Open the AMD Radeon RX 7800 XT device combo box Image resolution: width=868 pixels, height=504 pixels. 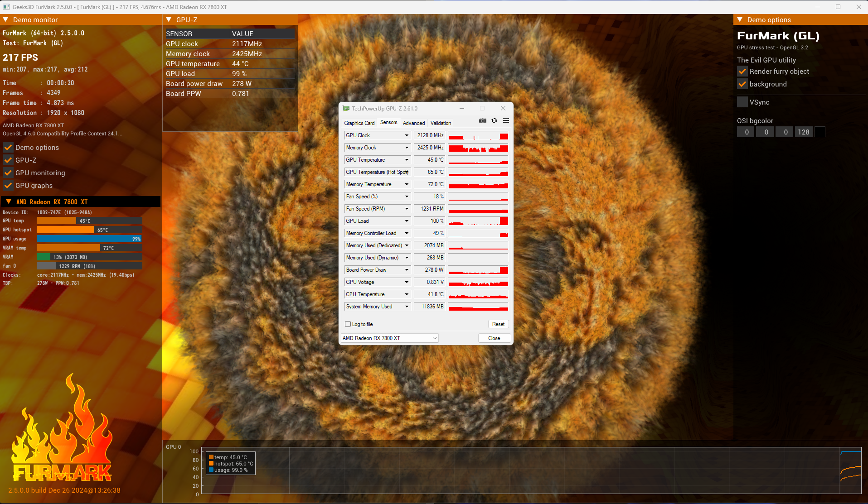click(x=390, y=338)
